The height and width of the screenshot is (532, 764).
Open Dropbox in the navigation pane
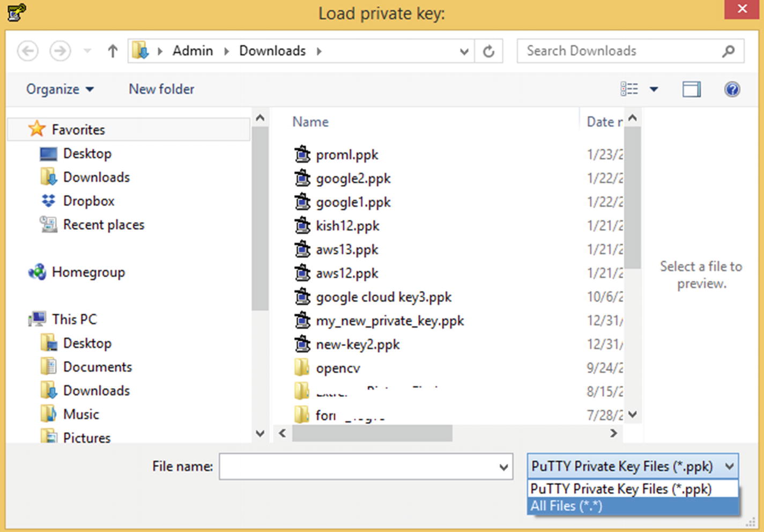point(89,201)
